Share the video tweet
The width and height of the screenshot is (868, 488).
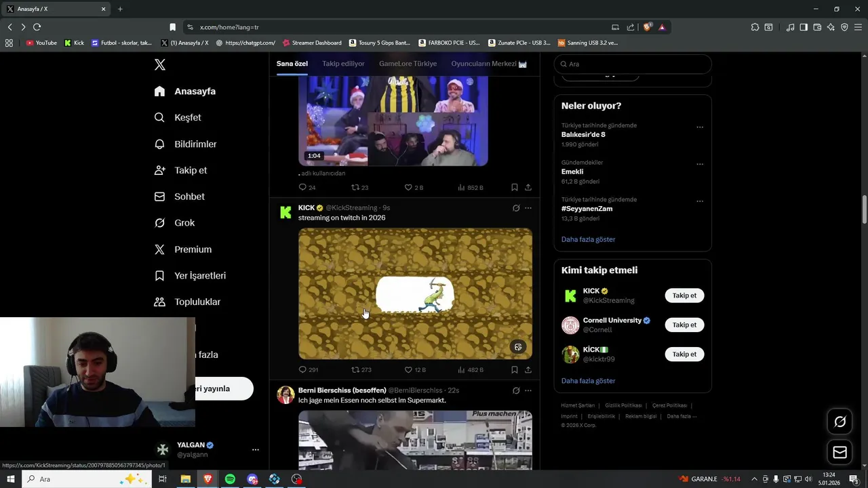[528, 187]
